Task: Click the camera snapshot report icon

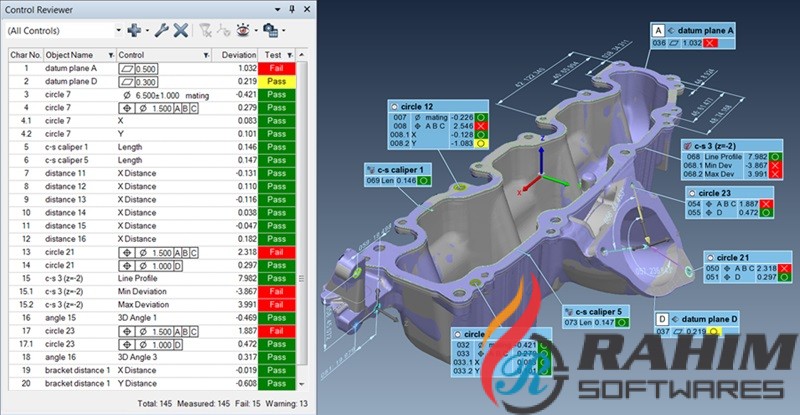Action: 270,31
